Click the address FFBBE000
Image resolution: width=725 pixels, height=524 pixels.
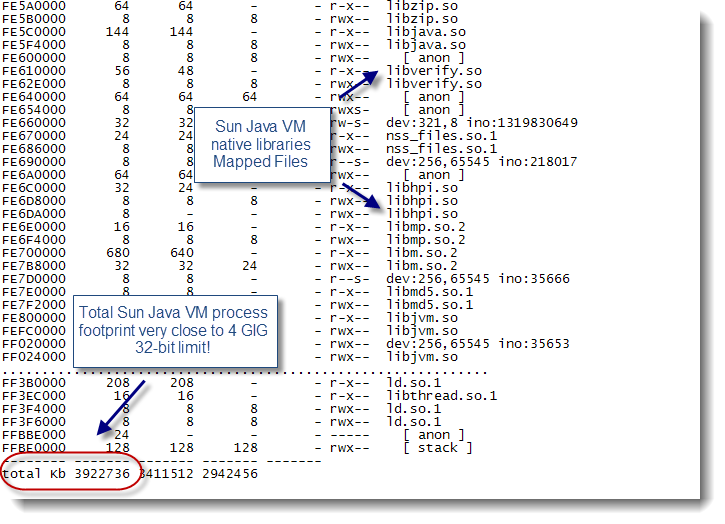34,434
